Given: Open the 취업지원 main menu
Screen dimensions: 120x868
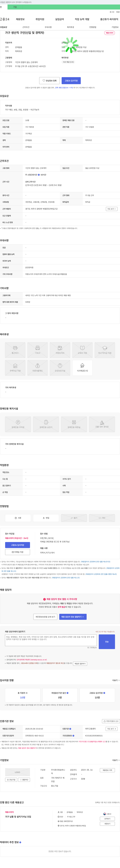Looking at the screenshot, I should 40,19.
